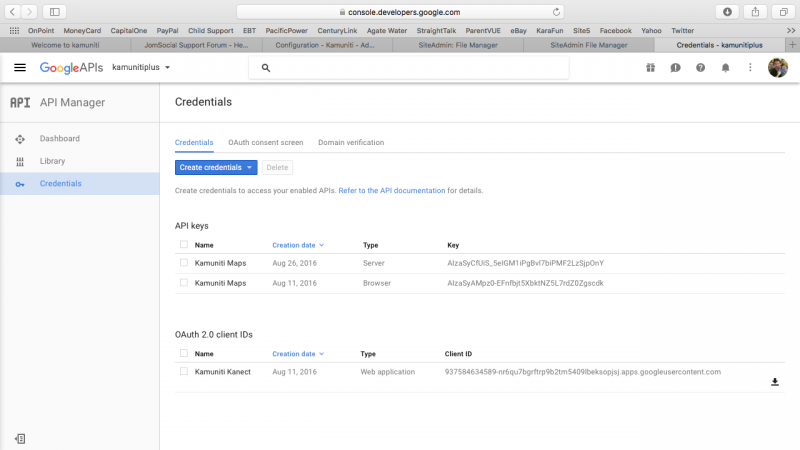Toggle the Safari sidebar button
The image size is (800, 450).
click(x=55, y=11)
